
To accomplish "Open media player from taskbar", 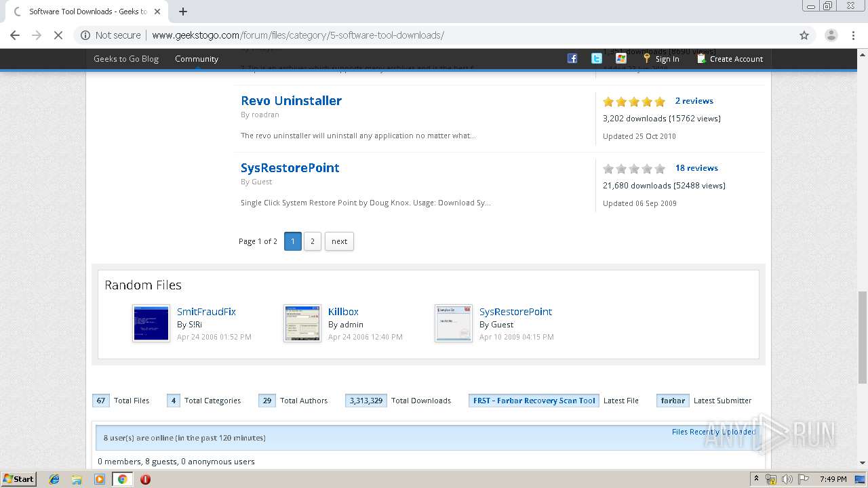I will pyautogui.click(x=100, y=479).
